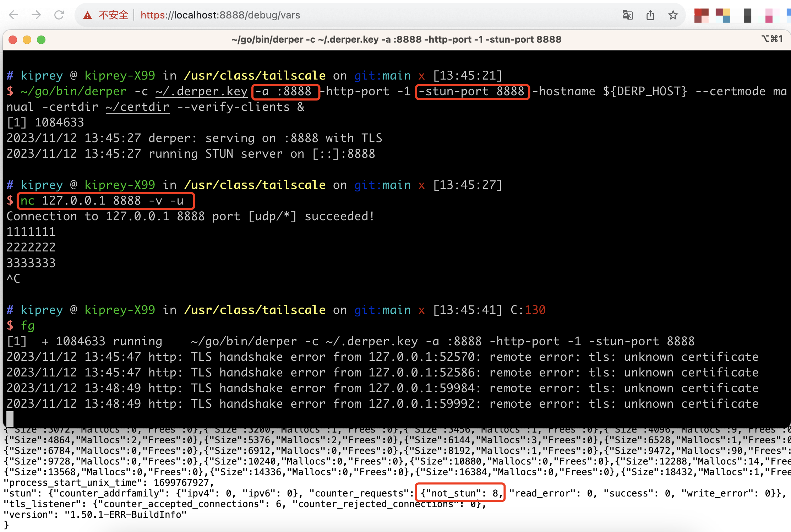Viewport: 791px width, 532px height.
Task: Open the Google Translate page icon
Action: 627,15
